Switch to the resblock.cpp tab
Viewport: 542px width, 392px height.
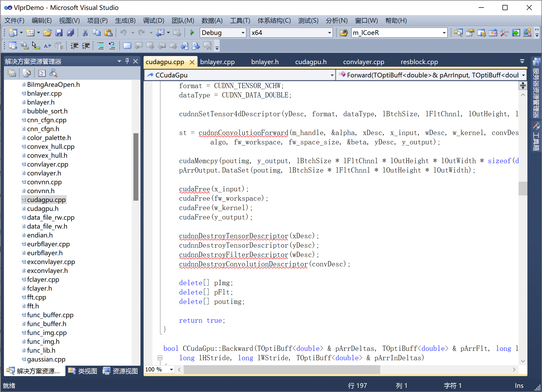pyautogui.click(x=419, y=62)
